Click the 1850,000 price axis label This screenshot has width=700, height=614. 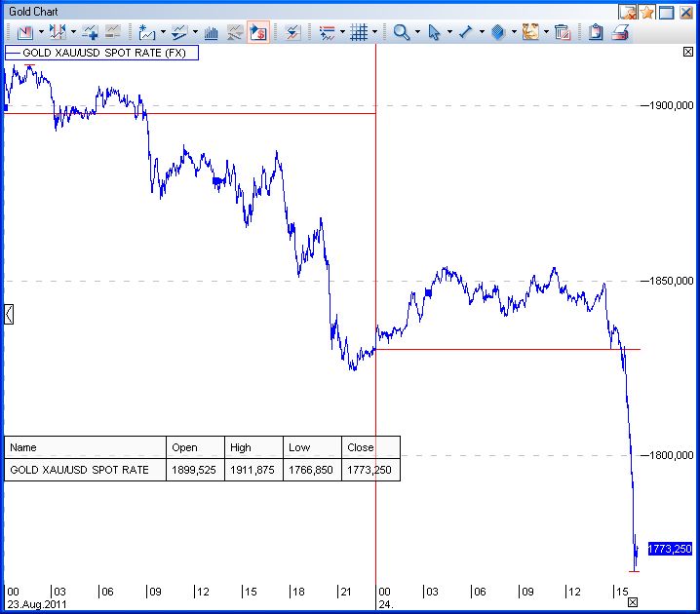[671, 281]
